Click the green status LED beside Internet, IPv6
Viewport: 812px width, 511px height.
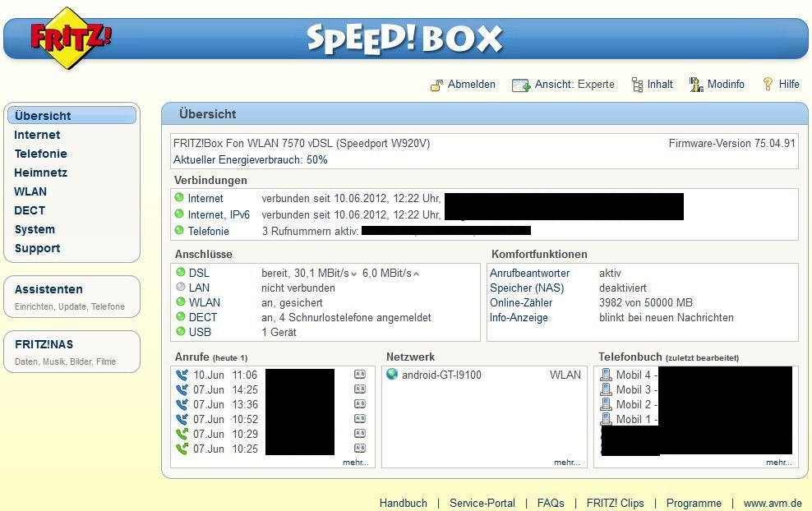pyautogui.click(x=179, y=214)
